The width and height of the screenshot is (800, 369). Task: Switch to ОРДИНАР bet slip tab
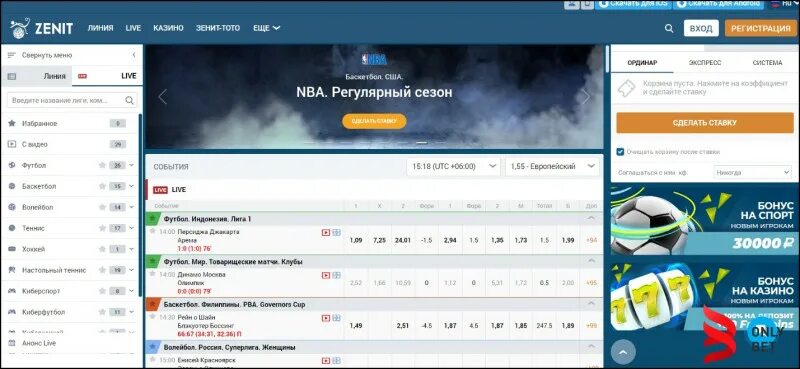coord(642,63)
